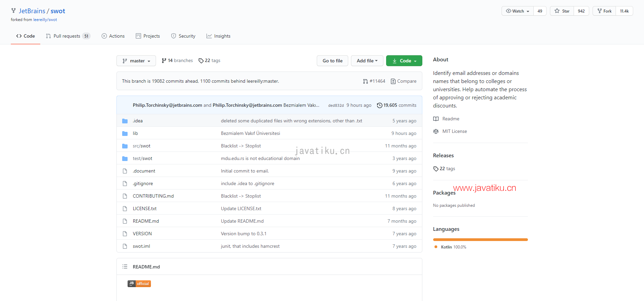Open 'Version bump to 0.3.1' commit message

pos(244,234)
